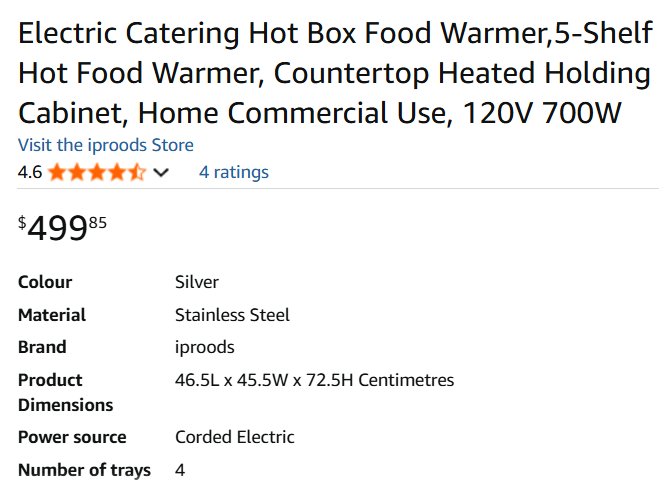Select the Brand attribute label
This screenshot has width=665, height=480.
(x=42, y=347)
